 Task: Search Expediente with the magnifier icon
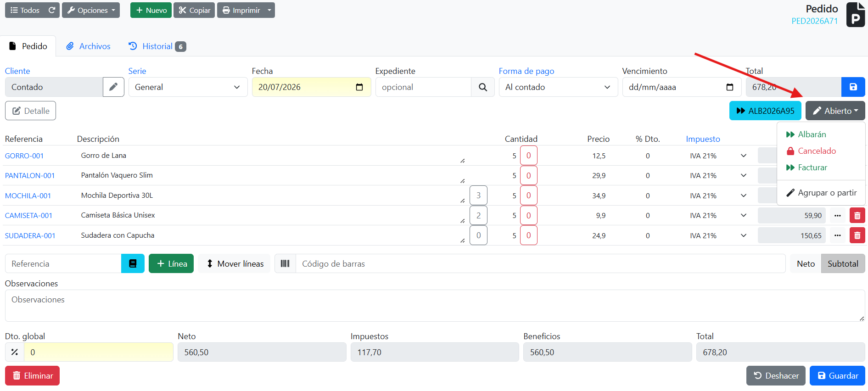(x=483, y=87)
